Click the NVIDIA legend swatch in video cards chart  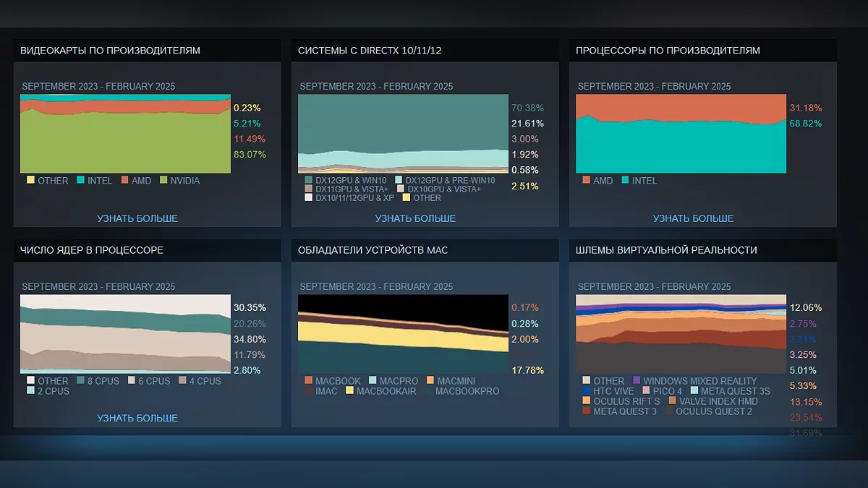click(x=163, y=180)
